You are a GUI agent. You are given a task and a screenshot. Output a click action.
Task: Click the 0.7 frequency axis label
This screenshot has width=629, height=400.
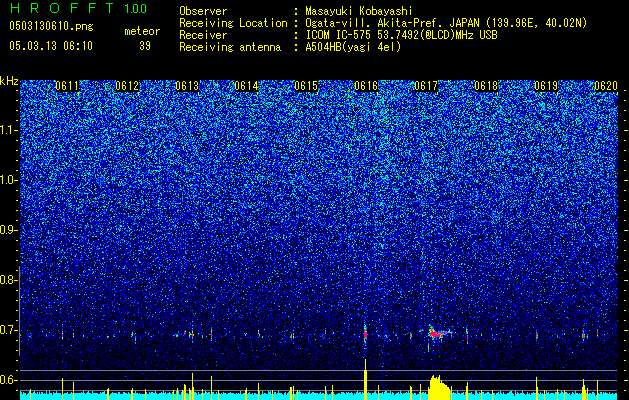(8, 330)
